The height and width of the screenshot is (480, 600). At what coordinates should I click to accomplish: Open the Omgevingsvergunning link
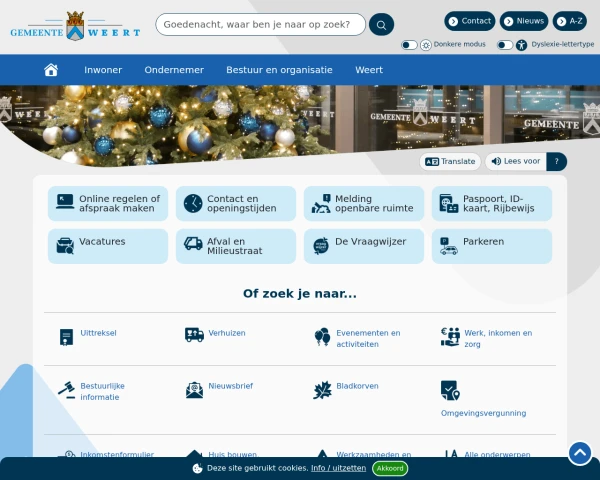tap(483, 413)
